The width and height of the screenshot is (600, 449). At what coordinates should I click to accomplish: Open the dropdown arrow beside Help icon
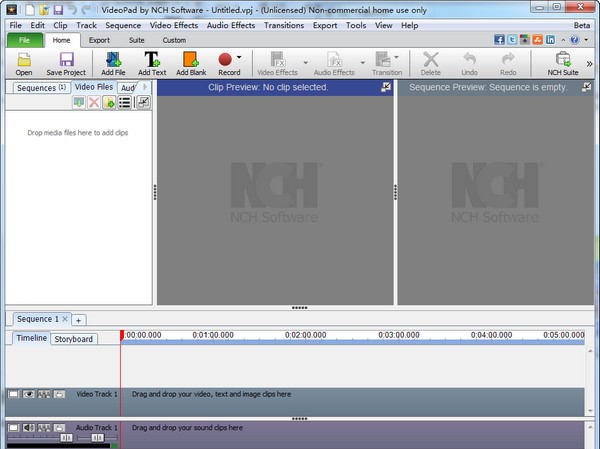pos(586,40)
